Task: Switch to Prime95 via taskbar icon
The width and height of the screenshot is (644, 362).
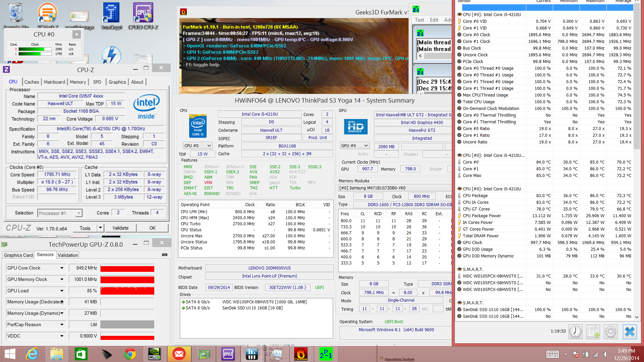Action: pos(325,354)
